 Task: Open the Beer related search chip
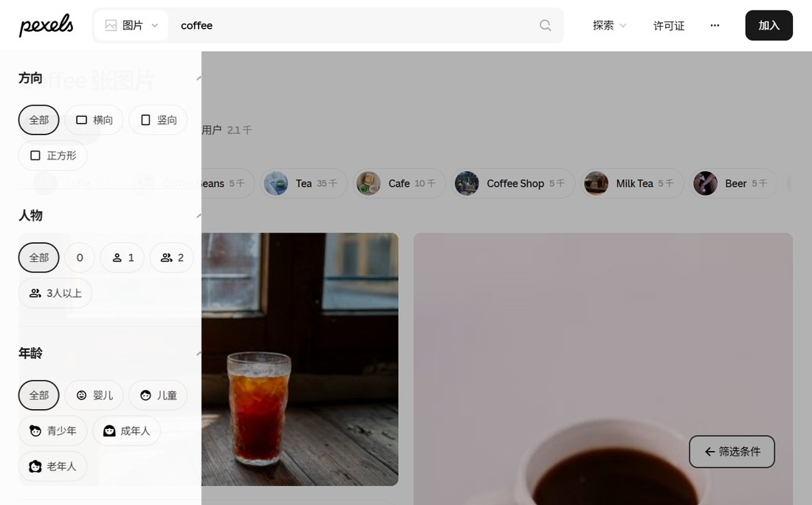click(733, 183)
